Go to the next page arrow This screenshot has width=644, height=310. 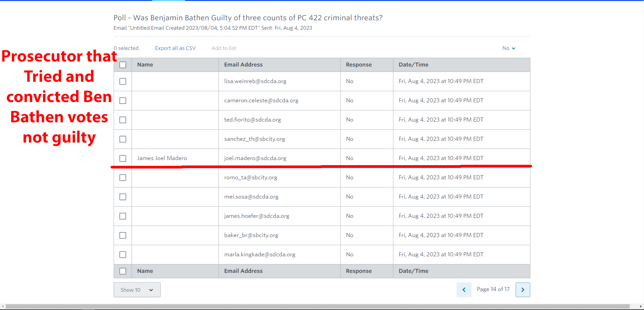click(x=523, y=290)
